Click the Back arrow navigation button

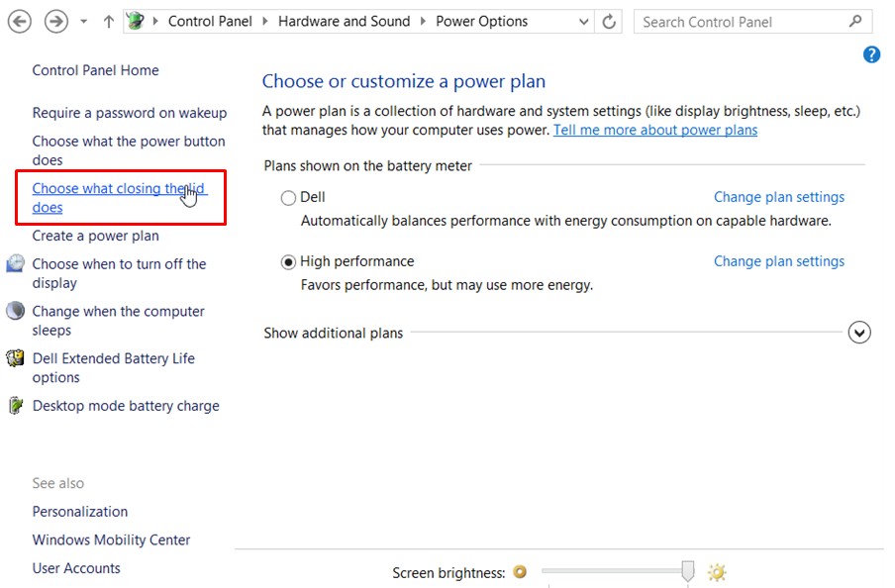coord(19,21)
